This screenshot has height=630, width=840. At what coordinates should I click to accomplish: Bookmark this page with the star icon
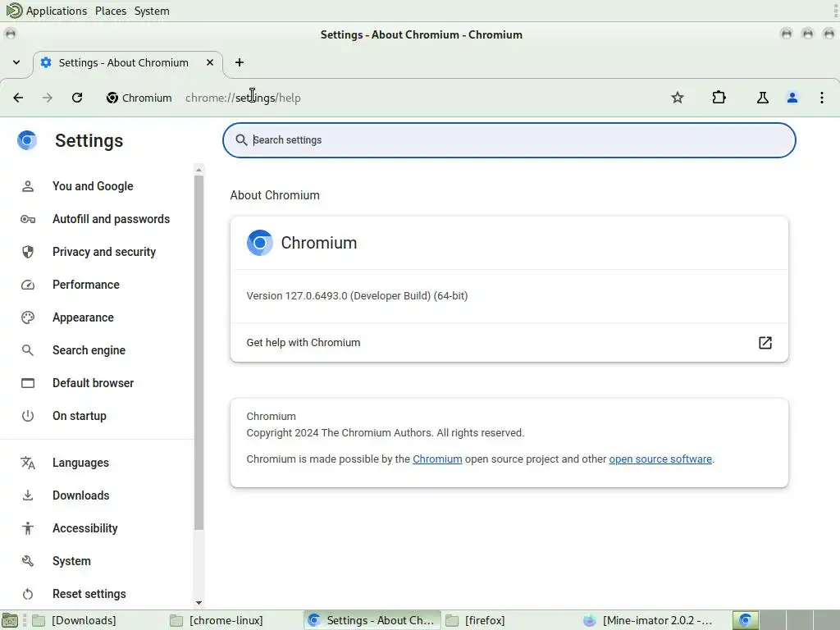click(677, 98)
